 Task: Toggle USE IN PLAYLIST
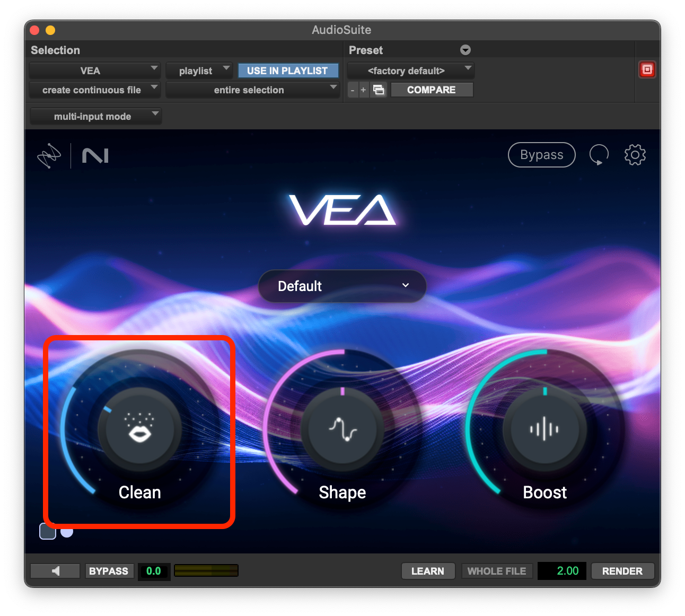287,71
